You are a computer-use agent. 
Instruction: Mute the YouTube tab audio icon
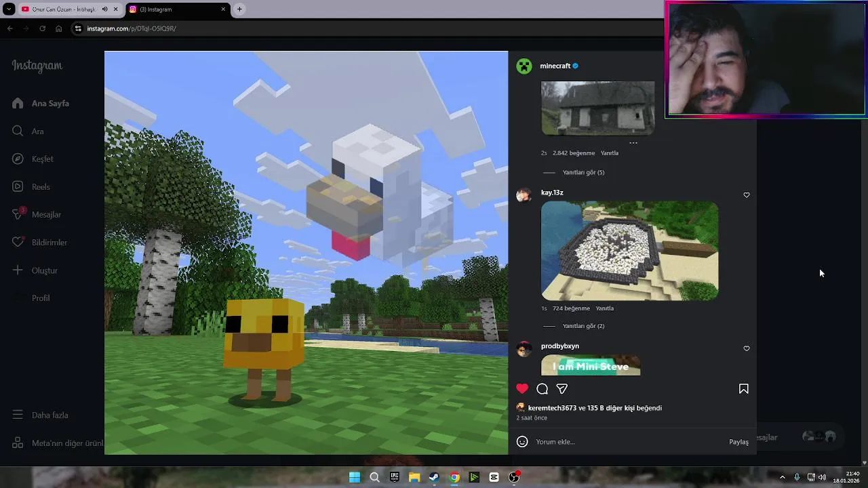pos(104,9)
